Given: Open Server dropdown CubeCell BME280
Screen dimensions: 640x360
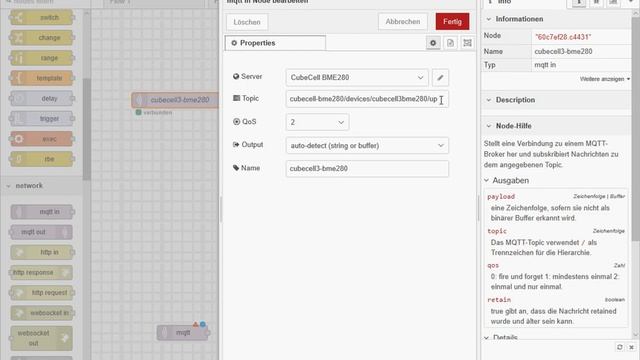Looking at the screenshot, I should [x=357, y=78].
